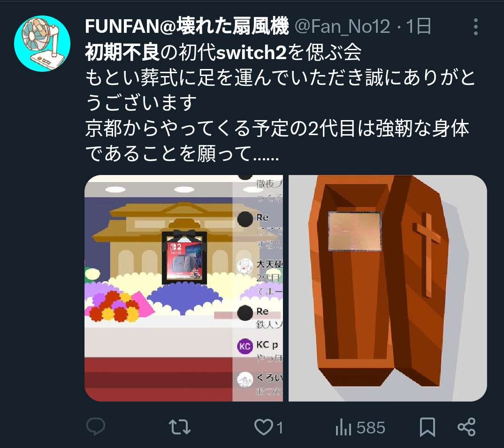Open the three-dot more options menu
This screenshot has height=448, width=504.
pos(476,27)
